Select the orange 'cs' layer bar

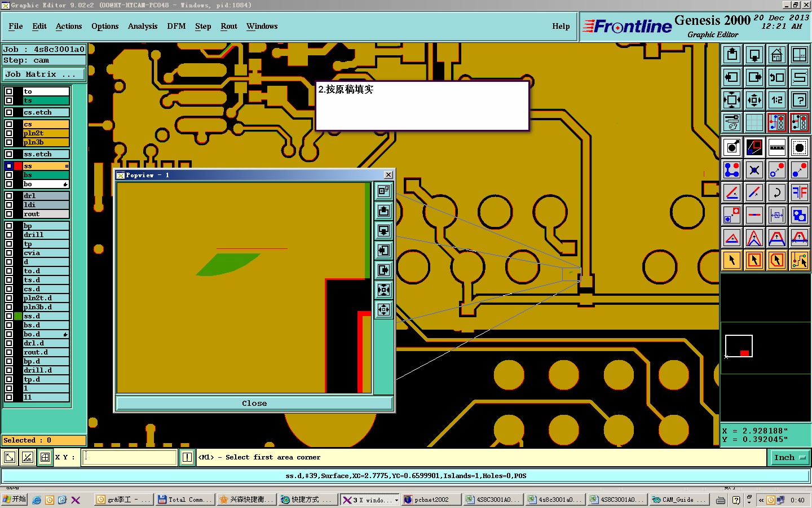46,124
